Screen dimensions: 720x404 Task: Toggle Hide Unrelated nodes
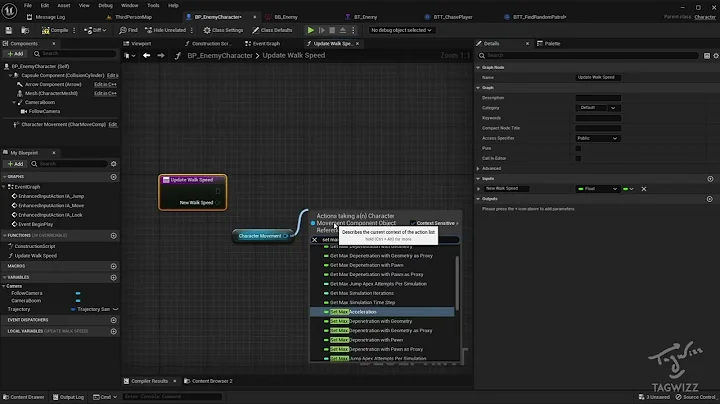pyautogui.click(x=166, y=30)
